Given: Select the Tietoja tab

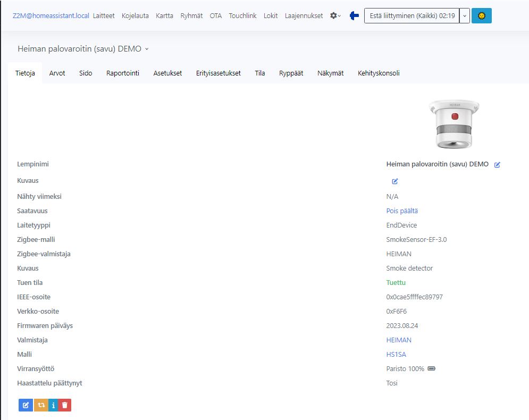Looking at the screenshot, I should pos(25,73).
